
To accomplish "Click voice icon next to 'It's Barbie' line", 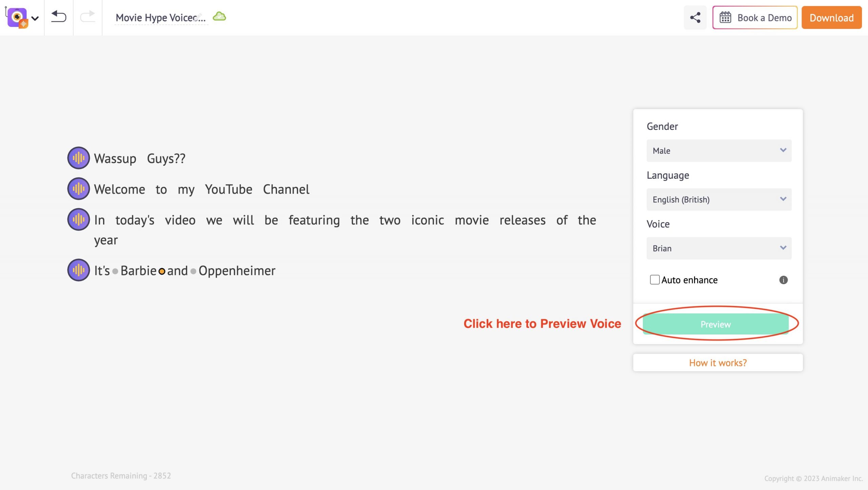I will point(78,270).
